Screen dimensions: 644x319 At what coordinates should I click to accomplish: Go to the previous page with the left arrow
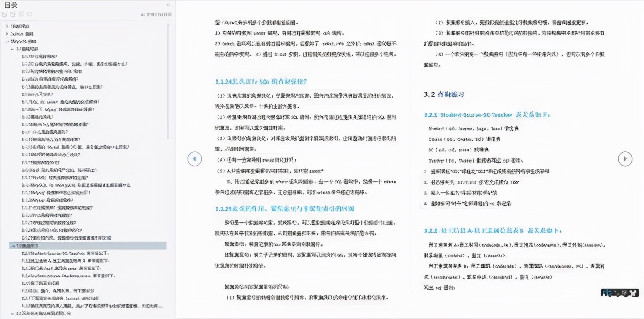click(x=194, y=158)
